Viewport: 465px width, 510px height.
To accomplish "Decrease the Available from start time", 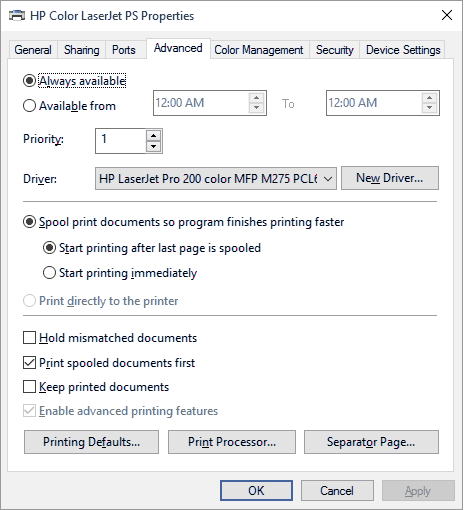I will (257, 108).
